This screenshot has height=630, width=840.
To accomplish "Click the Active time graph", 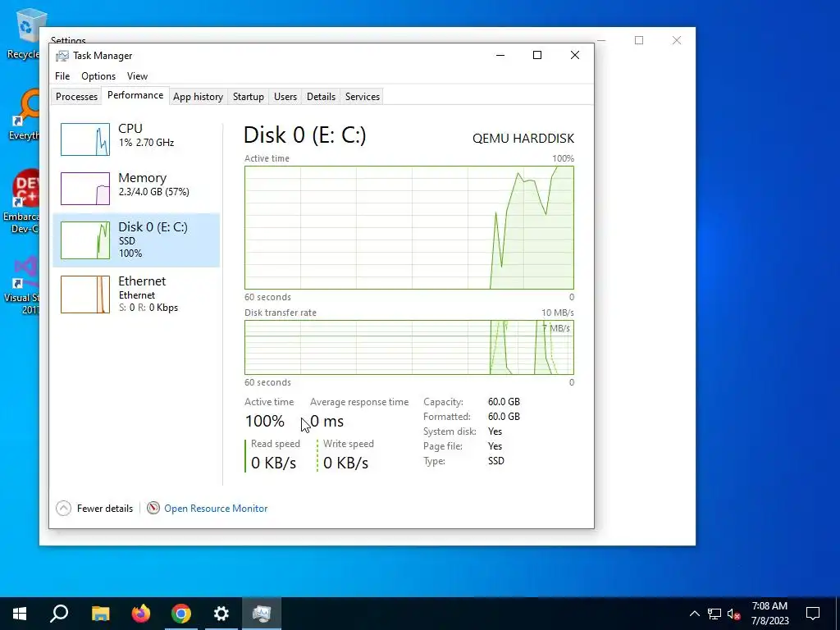I will pyautogui.click(x=409, y=228).
